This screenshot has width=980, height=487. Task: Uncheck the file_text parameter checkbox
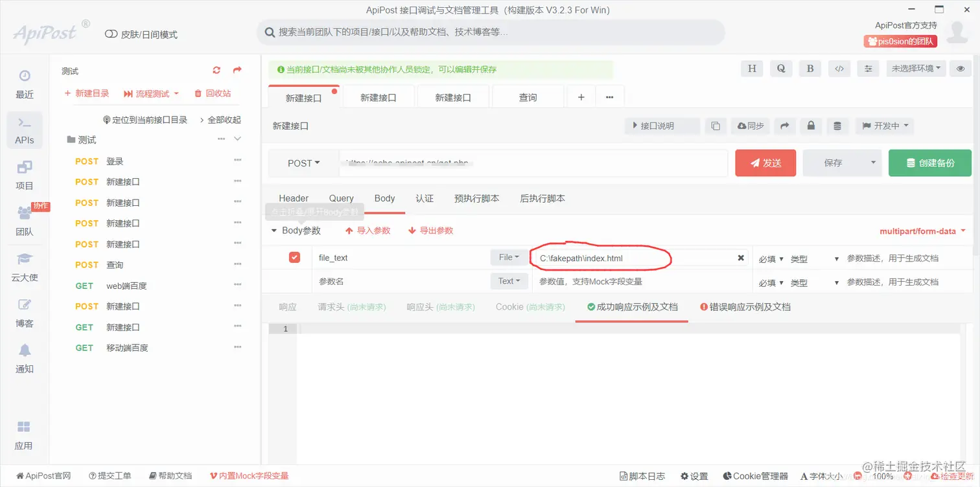[x=294, y=257]
